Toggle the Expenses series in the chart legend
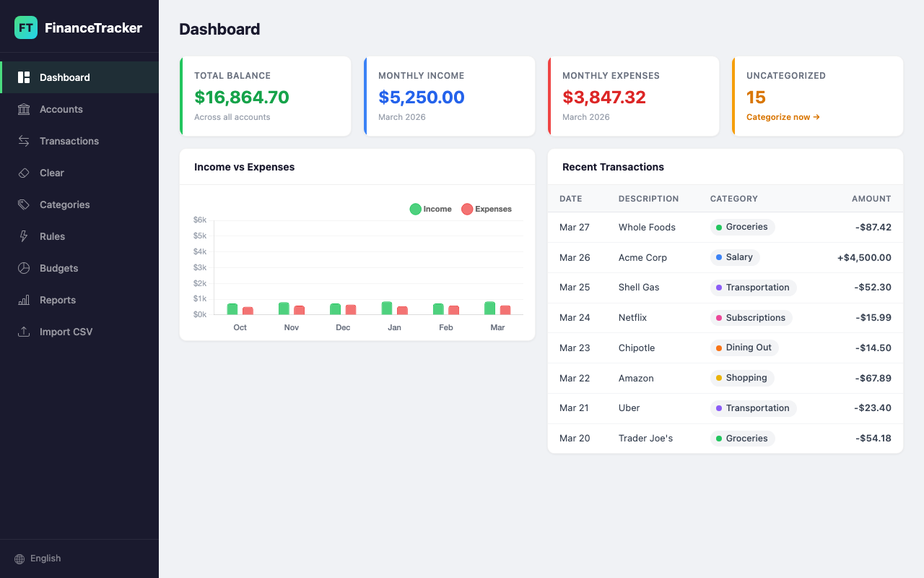 point(486,209)
